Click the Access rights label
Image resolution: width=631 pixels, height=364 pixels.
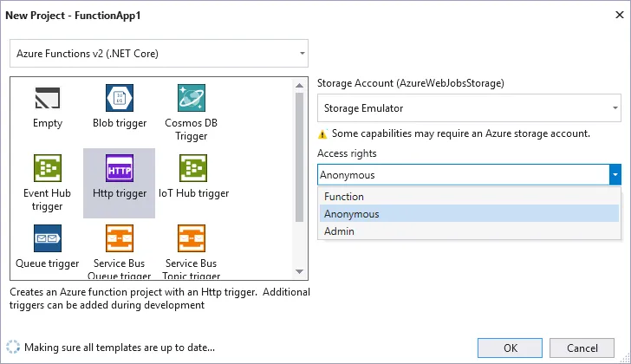pyautogui.click(x=347, y=153)
